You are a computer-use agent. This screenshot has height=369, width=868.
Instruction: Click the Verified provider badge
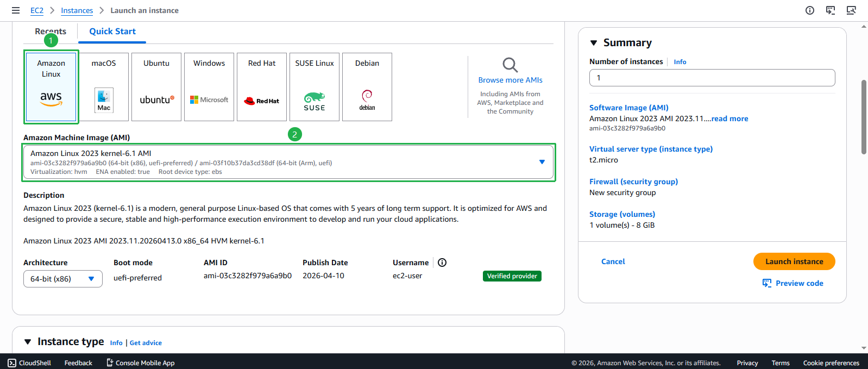click(512, 276)
